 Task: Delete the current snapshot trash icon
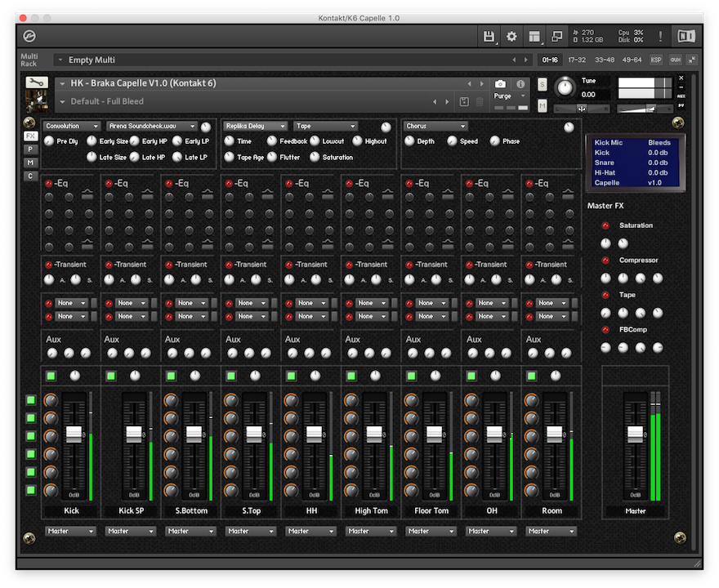tap(480, 102)
